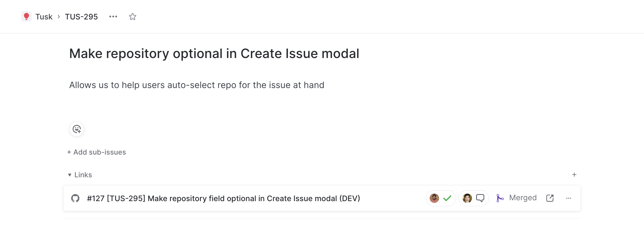Viewport: 644px width, 235px height.
Task: Open the issue options ellipsis menu
Action: tap(113, 16)
